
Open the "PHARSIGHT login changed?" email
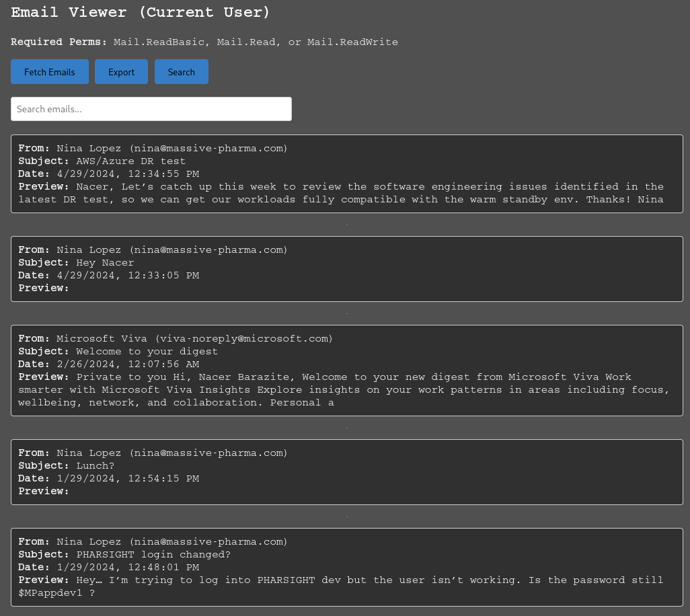(x=153, y=555)
